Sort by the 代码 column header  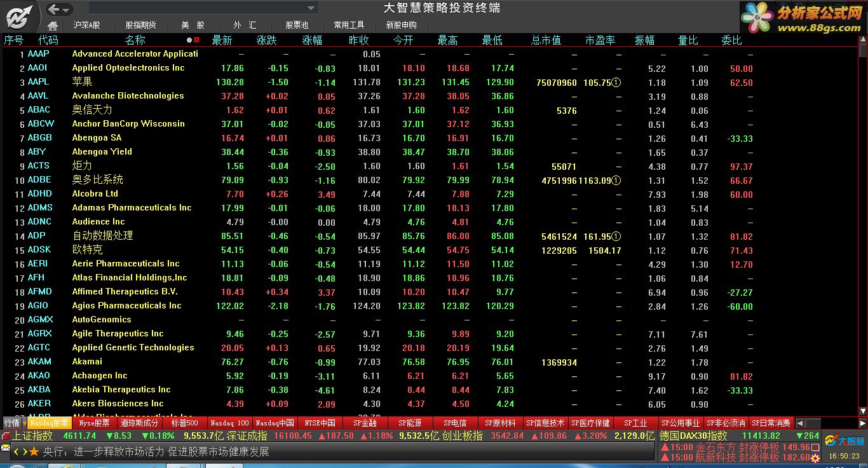click(x=48, y=40)
